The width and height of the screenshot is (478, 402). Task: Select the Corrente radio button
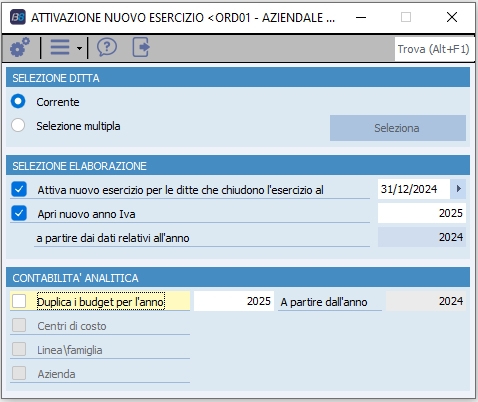(x=18, y=101)
